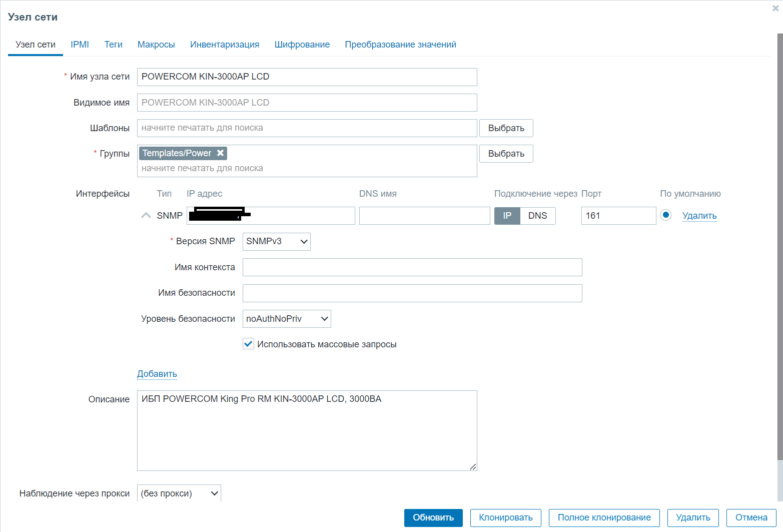
Task: Click the bottom Удалить button
Action: pos(693,518)
